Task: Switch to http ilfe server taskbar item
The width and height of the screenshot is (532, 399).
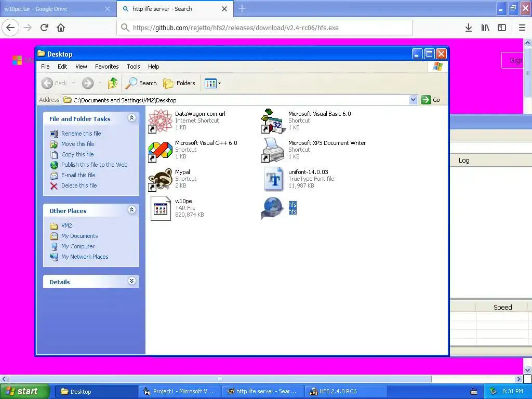Action: (x=262, y=392)
